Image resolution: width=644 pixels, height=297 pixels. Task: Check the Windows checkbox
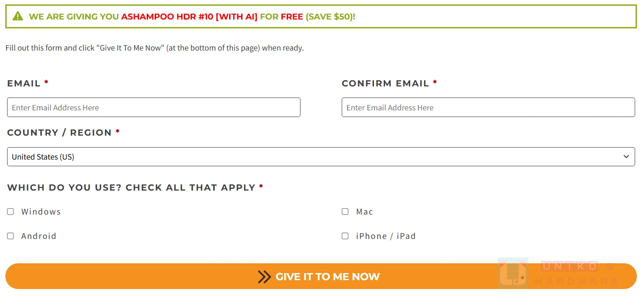coord(11,212)
